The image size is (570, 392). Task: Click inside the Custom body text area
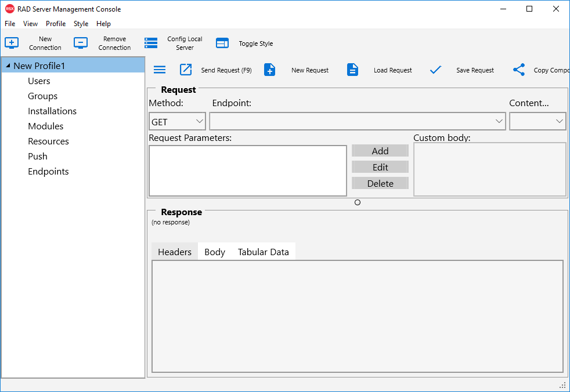490,169
